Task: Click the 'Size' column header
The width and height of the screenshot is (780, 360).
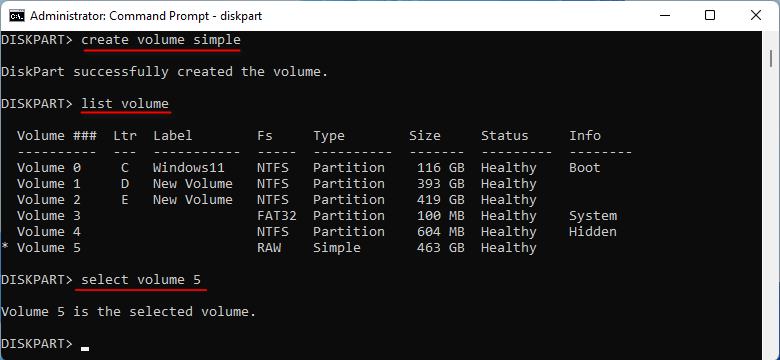Action: tap(425, 136)
